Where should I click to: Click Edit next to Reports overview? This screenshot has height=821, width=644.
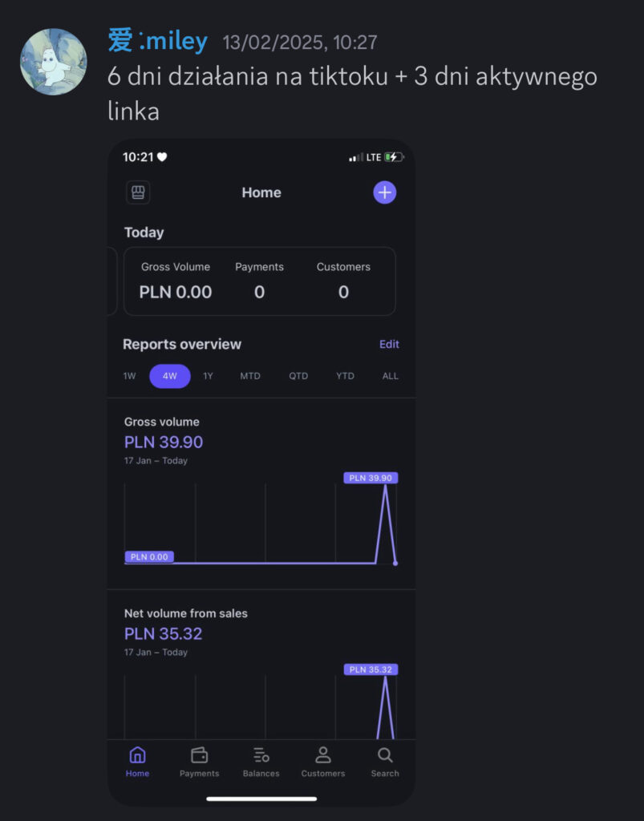(389, 344)
